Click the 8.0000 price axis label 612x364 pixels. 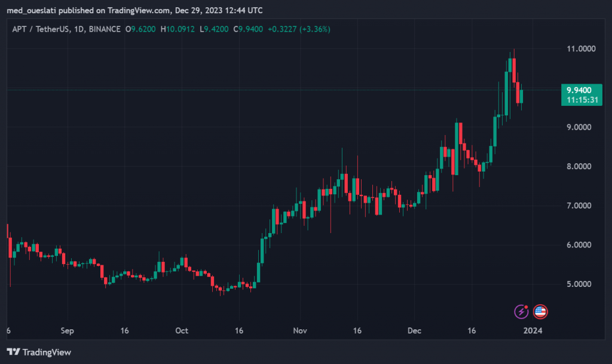[x=582, y=166]
